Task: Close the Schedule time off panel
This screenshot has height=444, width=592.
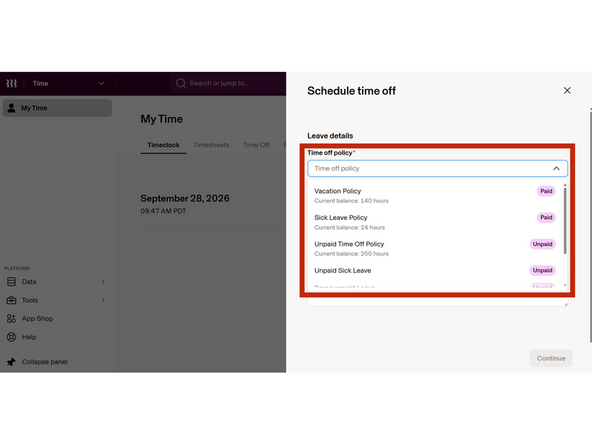Action: click(567, 91)
